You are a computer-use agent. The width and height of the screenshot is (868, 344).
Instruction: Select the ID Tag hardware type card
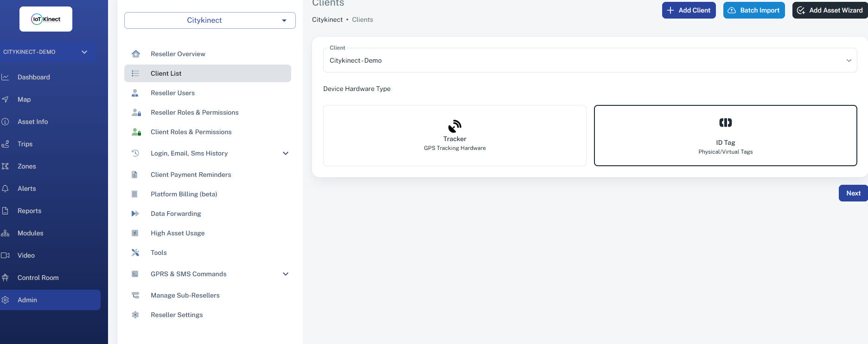pos(725,136)
